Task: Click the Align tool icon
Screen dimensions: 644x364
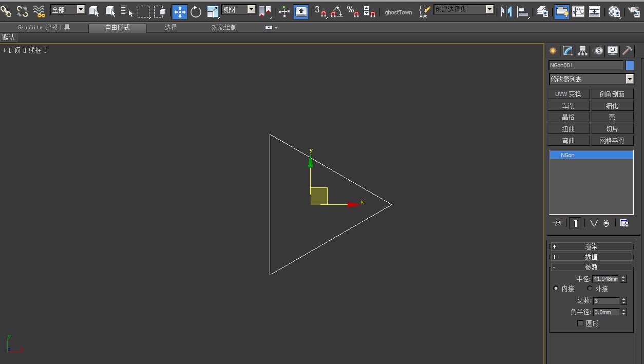Action: coord(523,11)
